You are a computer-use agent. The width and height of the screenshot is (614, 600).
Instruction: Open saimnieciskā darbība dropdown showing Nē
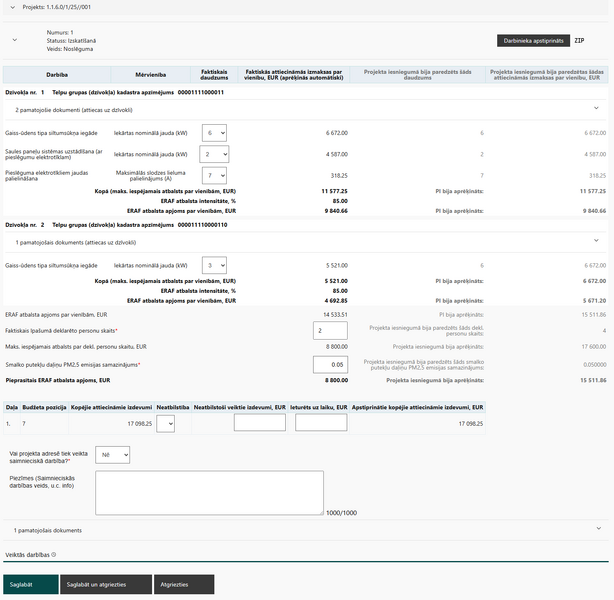click(x=113, y=455)
